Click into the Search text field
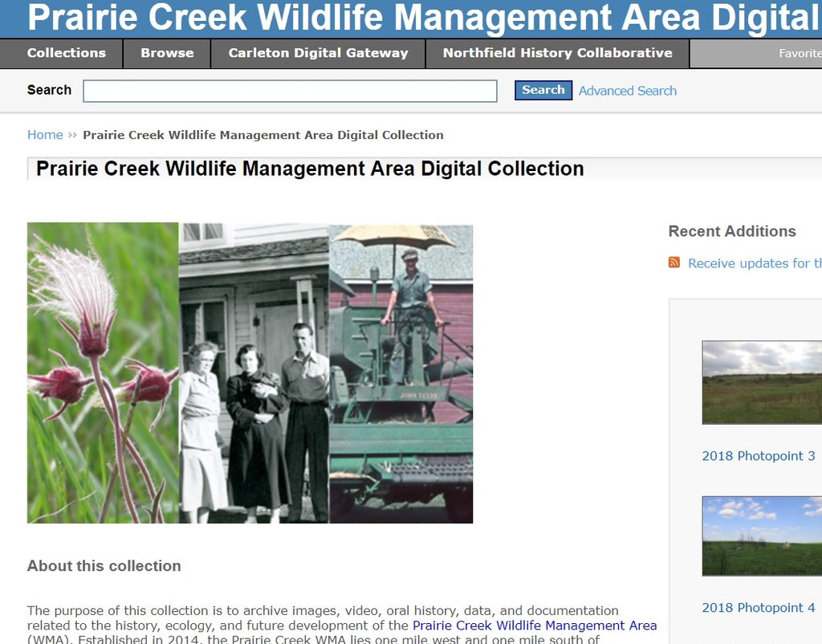The height and width of the screenshot is (644, 822). (x=290, y=92)
